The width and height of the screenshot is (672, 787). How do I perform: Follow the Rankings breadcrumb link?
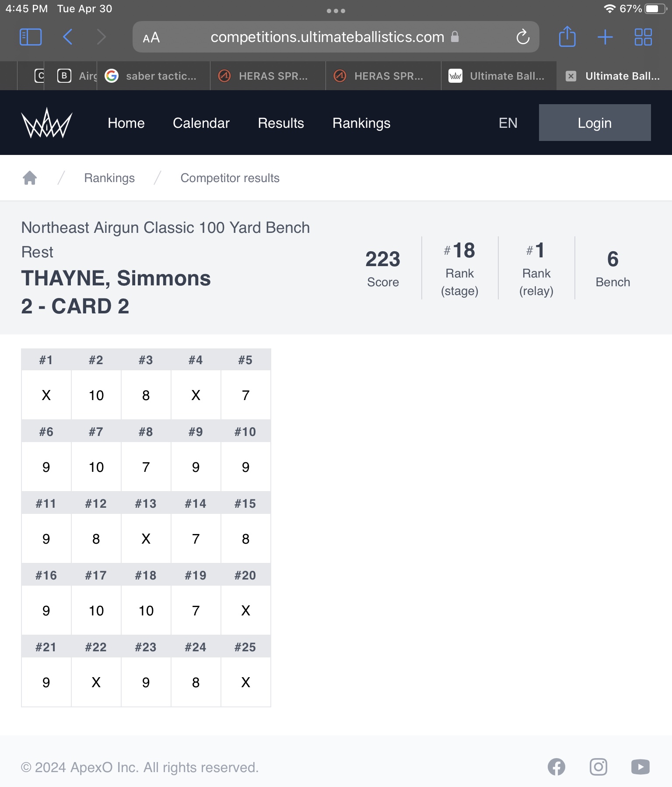click(109, 178)
